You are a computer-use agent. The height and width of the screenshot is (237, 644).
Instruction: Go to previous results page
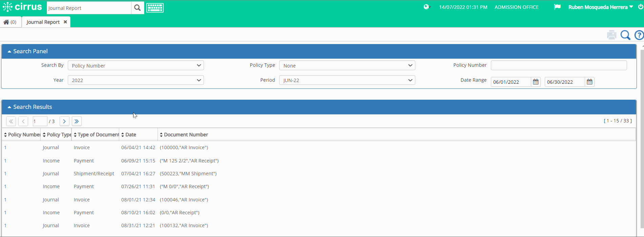[x=23, y=121]
